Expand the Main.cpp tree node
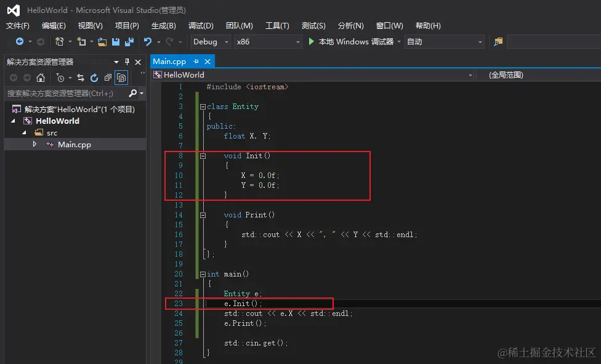Viewport: 601px width, 364px height. [x=34, y=144]
